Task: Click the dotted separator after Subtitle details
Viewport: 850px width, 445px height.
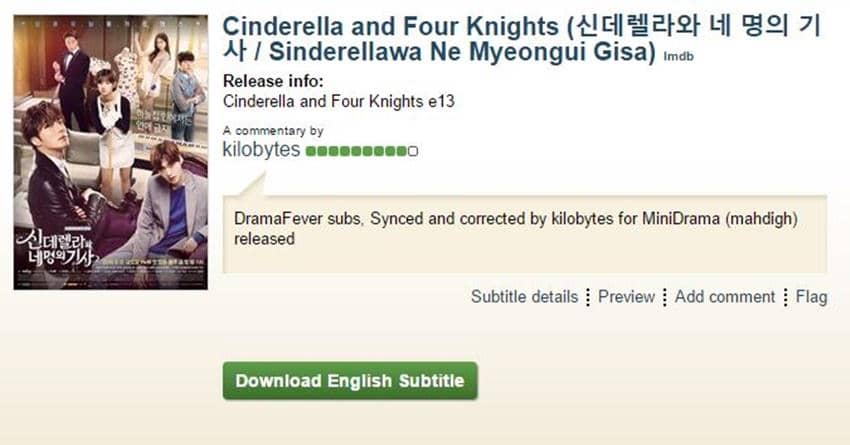Action: tap(588, 297)
